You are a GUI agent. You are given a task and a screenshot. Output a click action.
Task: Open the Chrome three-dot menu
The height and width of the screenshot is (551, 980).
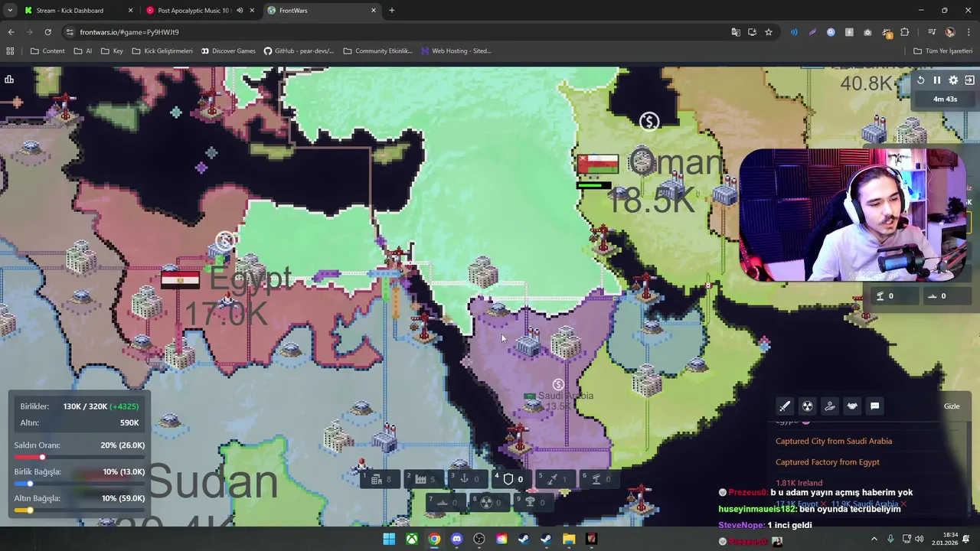[x=969, y=32]
